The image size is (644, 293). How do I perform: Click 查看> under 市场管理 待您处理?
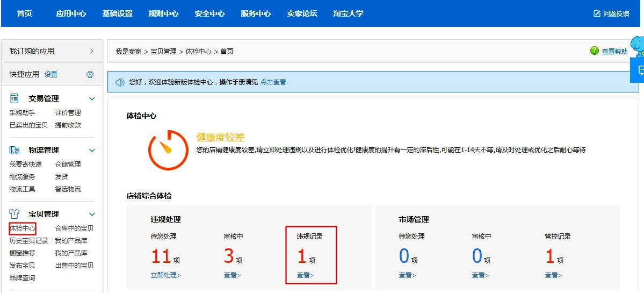click(408, 275)
